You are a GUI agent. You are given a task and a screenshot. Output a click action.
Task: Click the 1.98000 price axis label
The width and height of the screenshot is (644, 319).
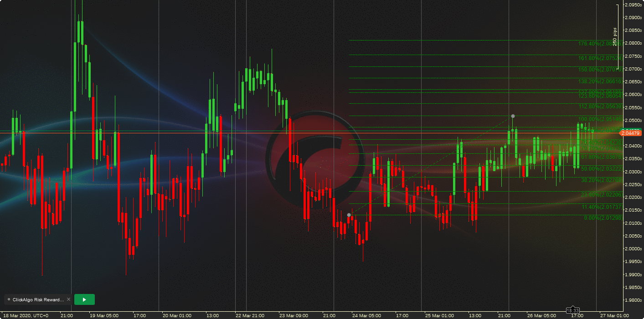(633, 300)
